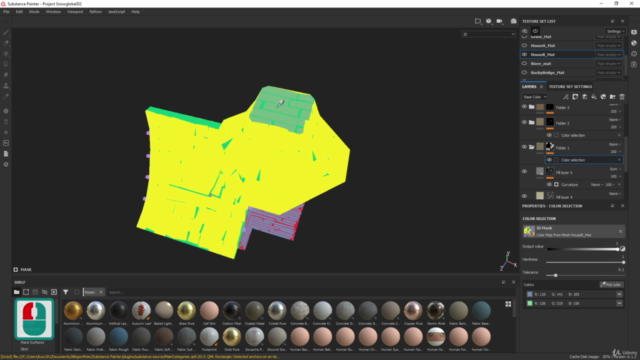Click the green color swatch in Colors
The height and width of the screenshot is (360, 640).
530,303
